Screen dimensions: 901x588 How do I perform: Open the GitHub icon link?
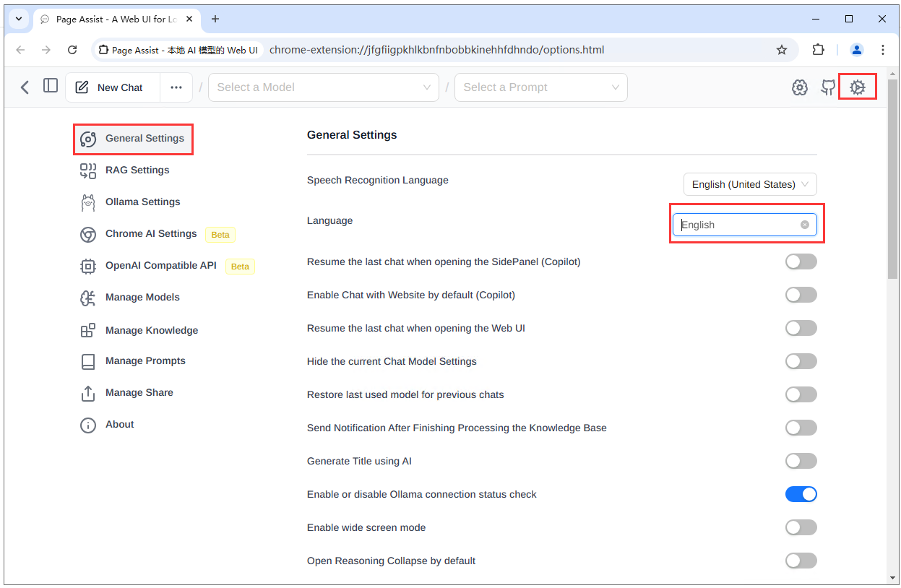(828, 87)
